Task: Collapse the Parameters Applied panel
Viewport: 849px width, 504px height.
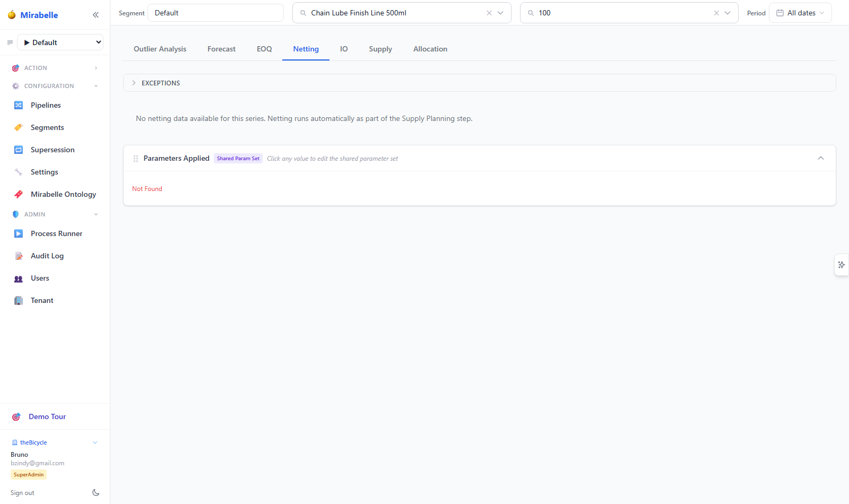Action: click(821, 158)
